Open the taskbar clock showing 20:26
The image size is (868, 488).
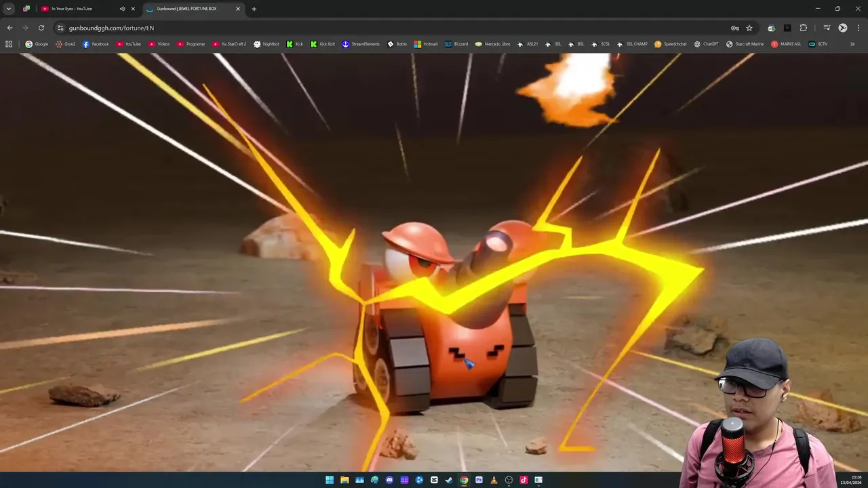click(x=850, y=480)
